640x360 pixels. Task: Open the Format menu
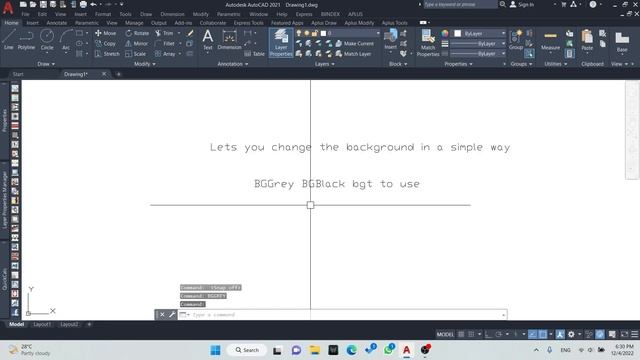coord(103,14)
